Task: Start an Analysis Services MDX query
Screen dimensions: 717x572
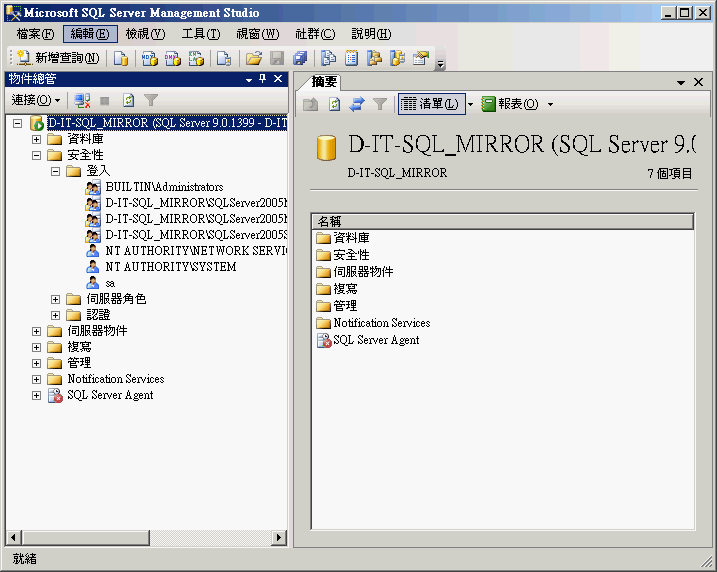Action: 150,58
